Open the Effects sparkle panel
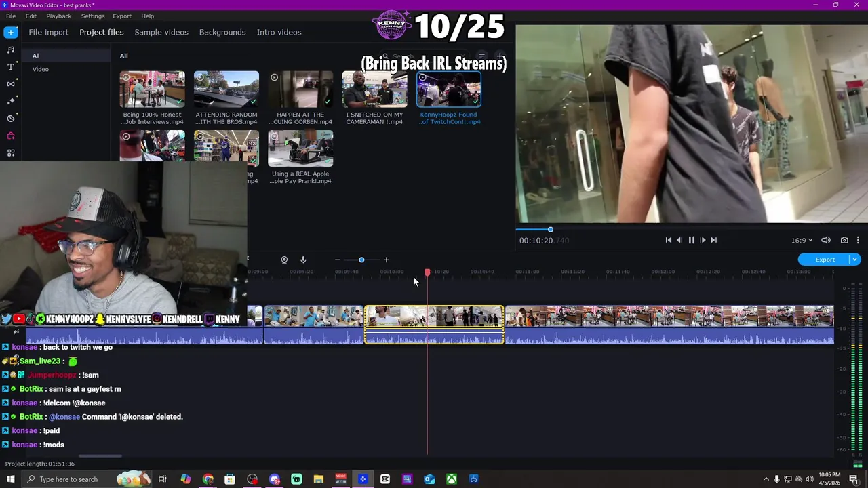Screen dimensions: 868x488 click(x=11, y=101)
